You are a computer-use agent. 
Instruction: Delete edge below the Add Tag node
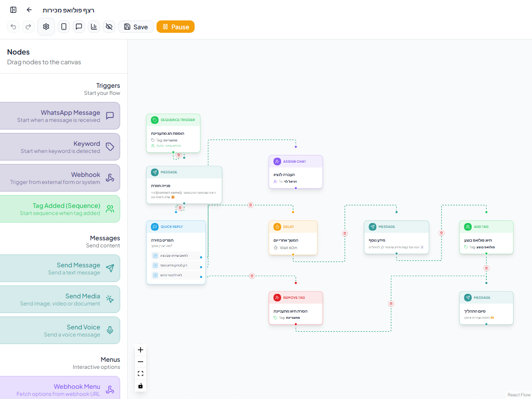[x=486, y=268]
